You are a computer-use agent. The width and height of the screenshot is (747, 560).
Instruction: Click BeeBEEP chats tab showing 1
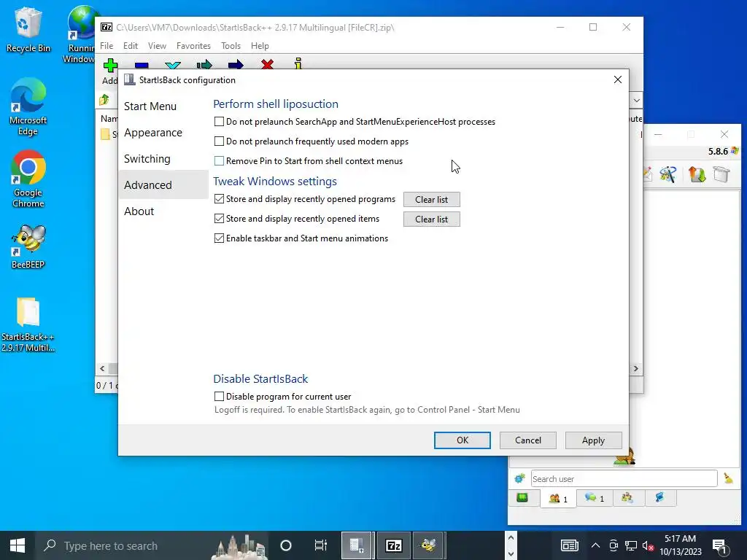point(595,498)
